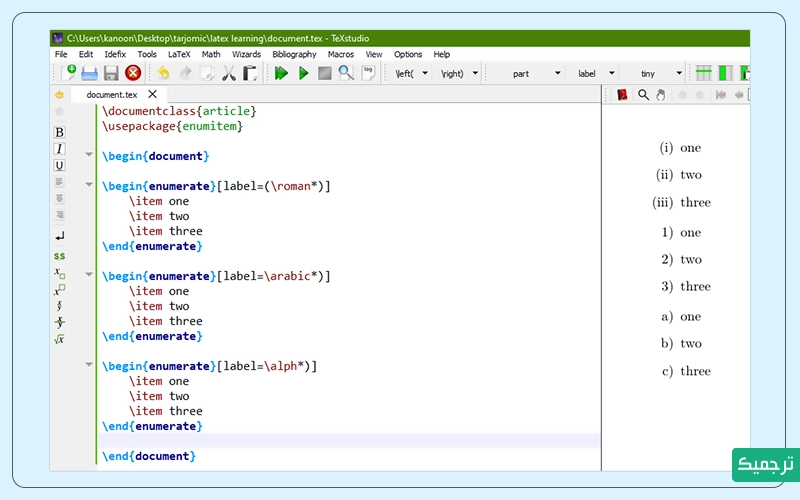Toggle Underline formatting in the side toolbar

pyautogui.click(x=59, y=166)
